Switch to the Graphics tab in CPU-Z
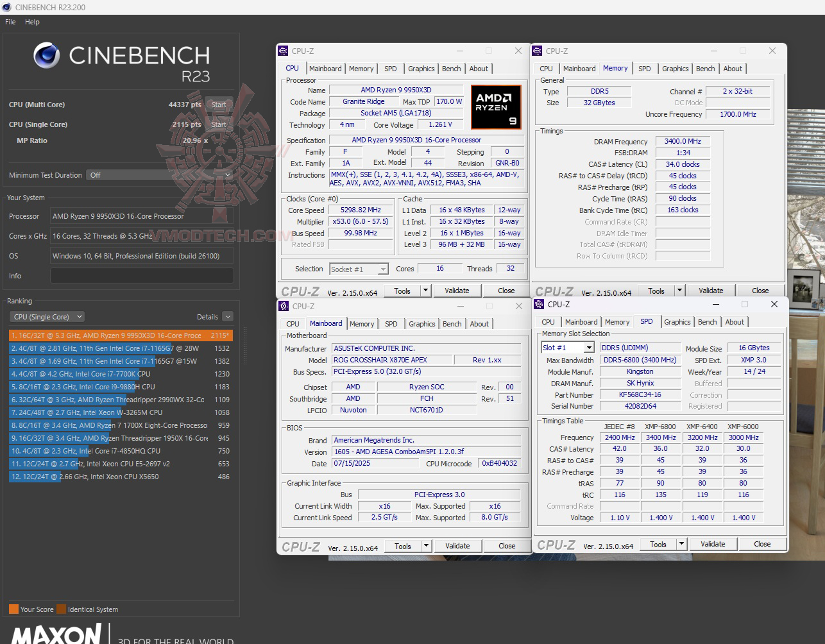 coord(421,68)
